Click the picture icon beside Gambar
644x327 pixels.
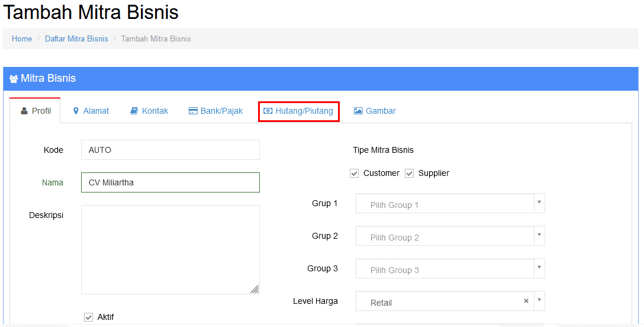[358, 111]
